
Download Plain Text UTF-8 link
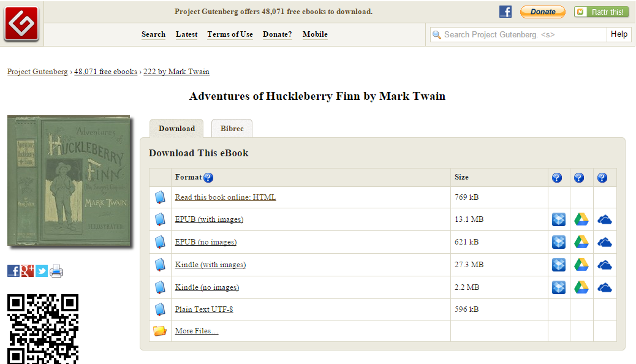[x=204, y=309]
